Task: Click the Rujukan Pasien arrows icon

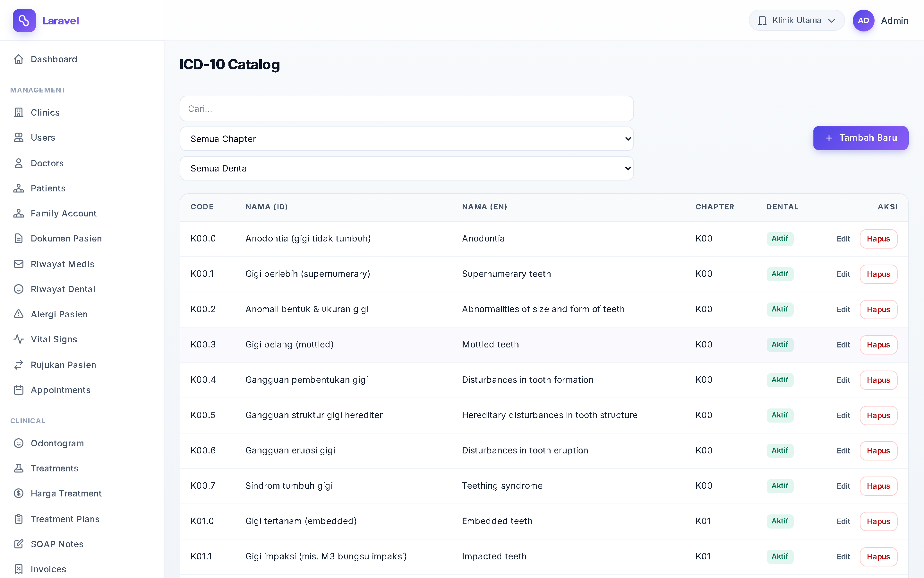Action: (18, 365)
